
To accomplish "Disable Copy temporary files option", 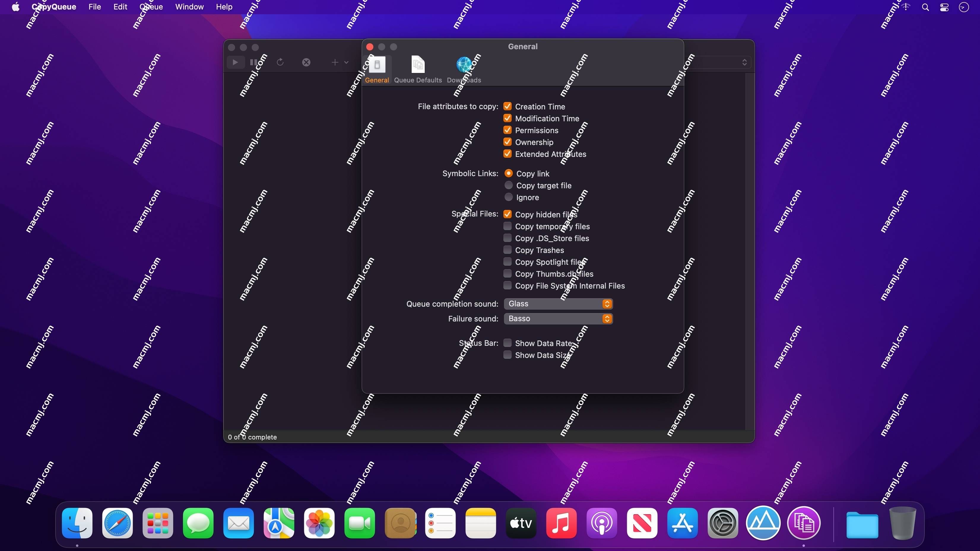I will 508,226.
